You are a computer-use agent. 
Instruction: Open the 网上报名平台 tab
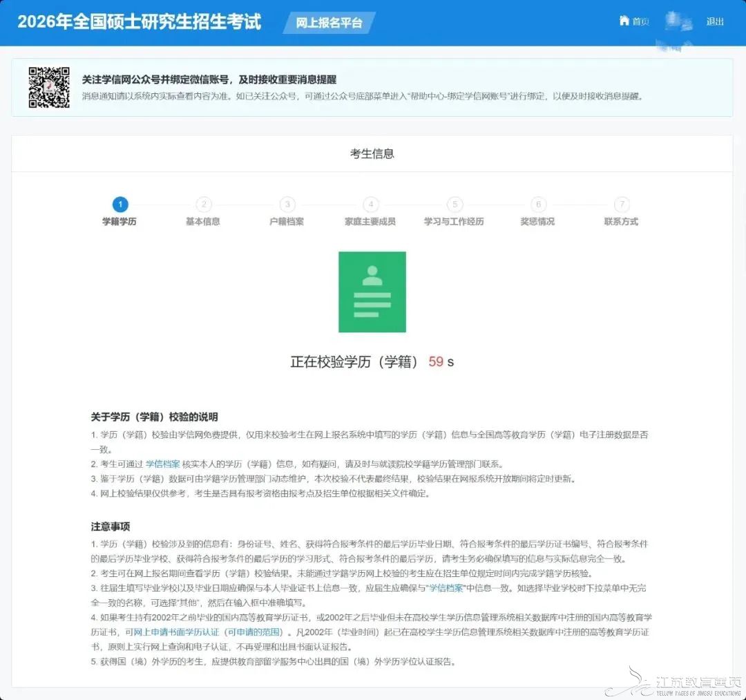329,23
